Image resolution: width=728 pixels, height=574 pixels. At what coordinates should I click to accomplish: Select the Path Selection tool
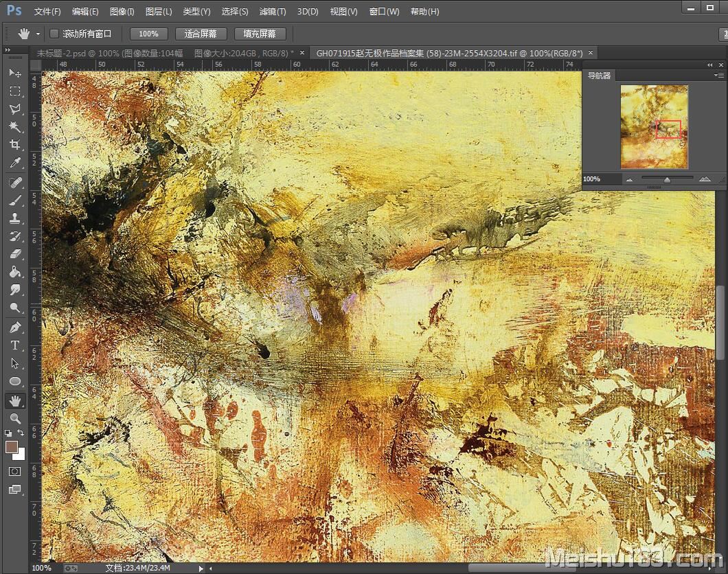click(x=15, y=363)
